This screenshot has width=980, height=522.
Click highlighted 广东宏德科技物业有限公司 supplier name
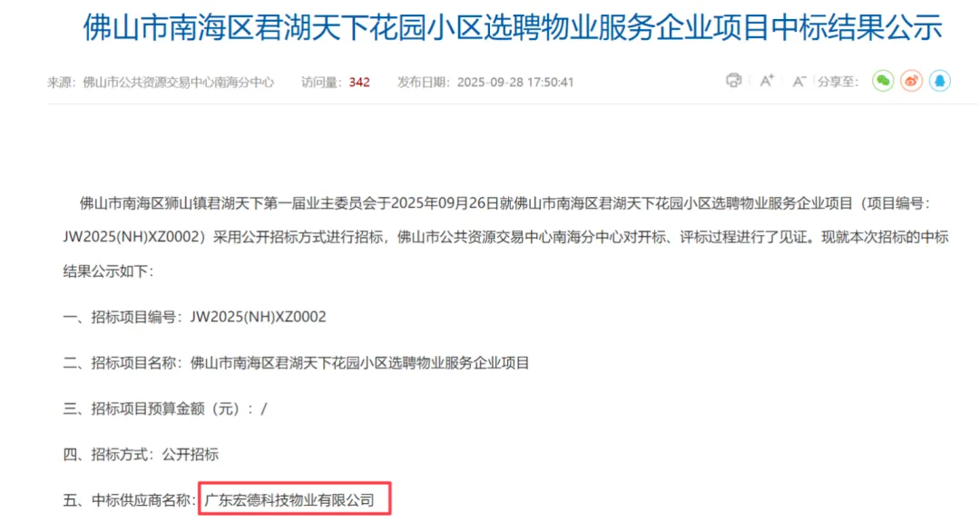click(289, 500)
